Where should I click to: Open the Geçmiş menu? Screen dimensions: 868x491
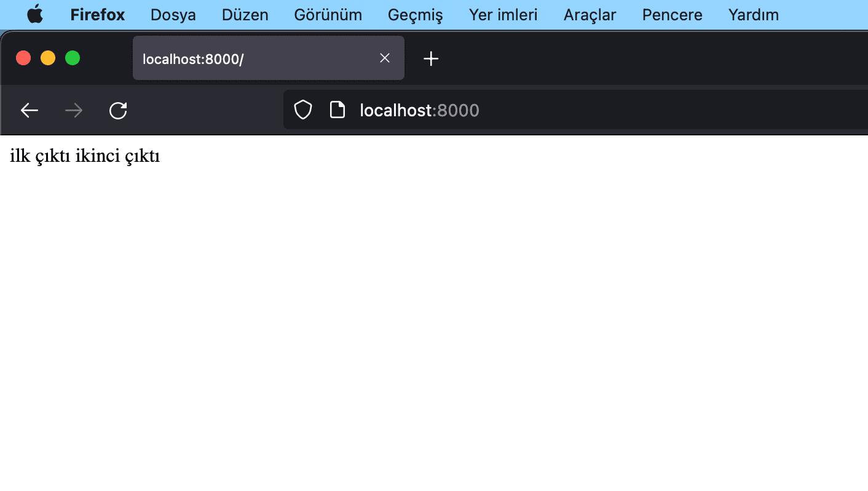(415, 15)
